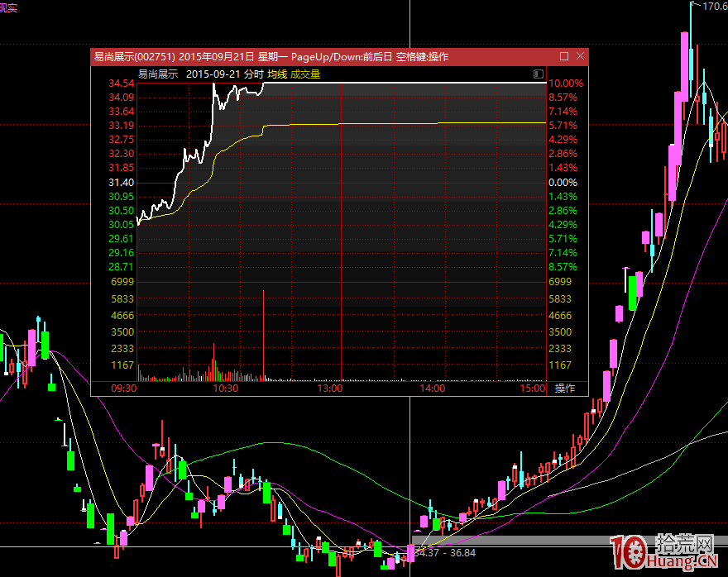Click the tallest red volume bar
728x577 pixels.
pos(263,336)
